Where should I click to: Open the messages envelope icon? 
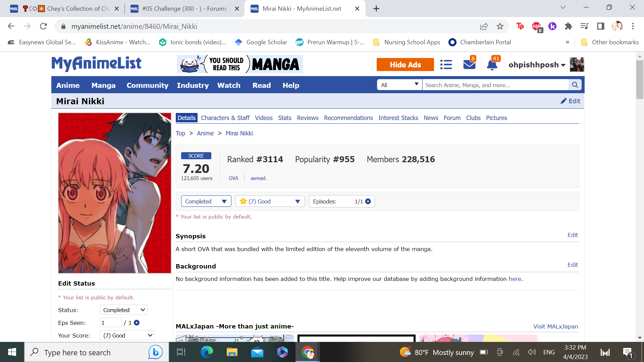pos(469,65)
